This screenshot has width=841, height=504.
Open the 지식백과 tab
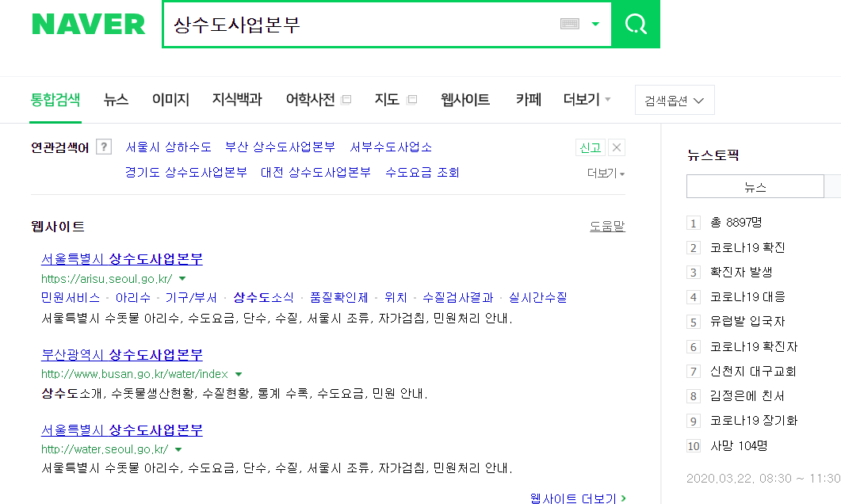coord(237,100)
